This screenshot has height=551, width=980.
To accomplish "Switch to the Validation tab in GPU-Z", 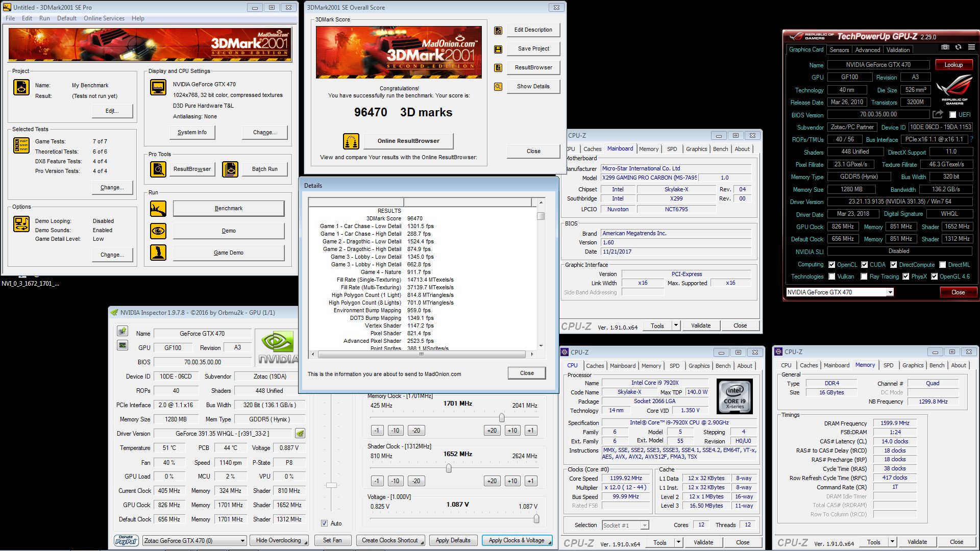I will (x=898, y=50).
